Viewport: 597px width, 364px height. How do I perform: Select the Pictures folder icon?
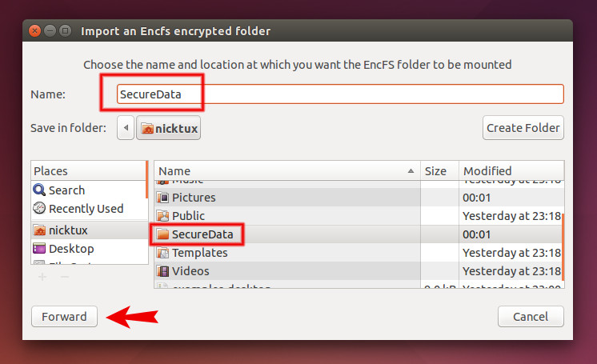pyautogui.click(x=162, y=198)
